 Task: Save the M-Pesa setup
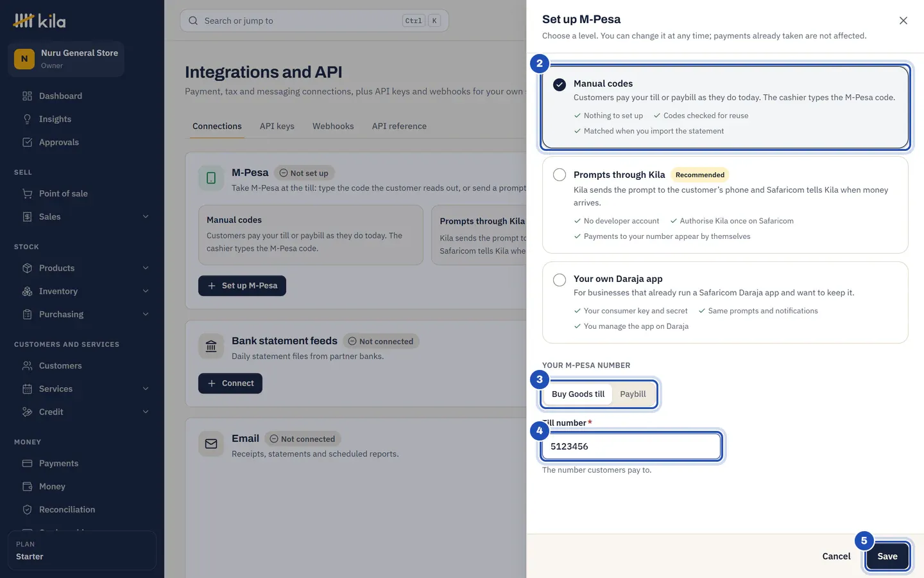(x=887, y=557)
